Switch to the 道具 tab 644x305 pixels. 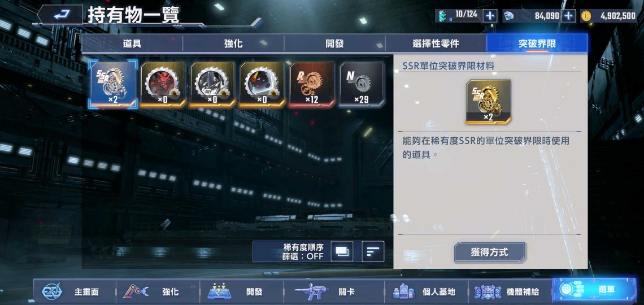(x=132, y=43)
